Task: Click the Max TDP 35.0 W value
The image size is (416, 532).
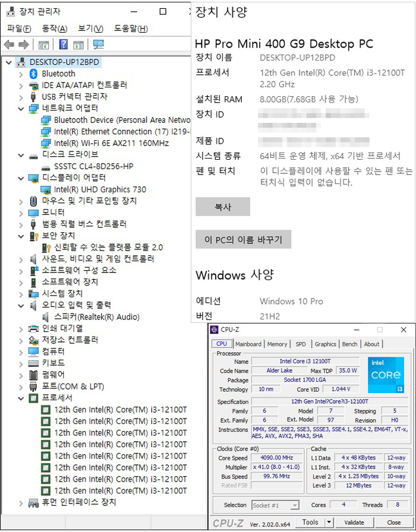Action: (x=348, y=370)
